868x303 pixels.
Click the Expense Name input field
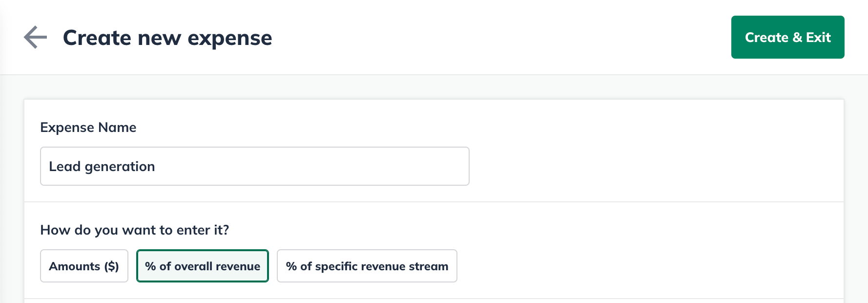point(254,166)
